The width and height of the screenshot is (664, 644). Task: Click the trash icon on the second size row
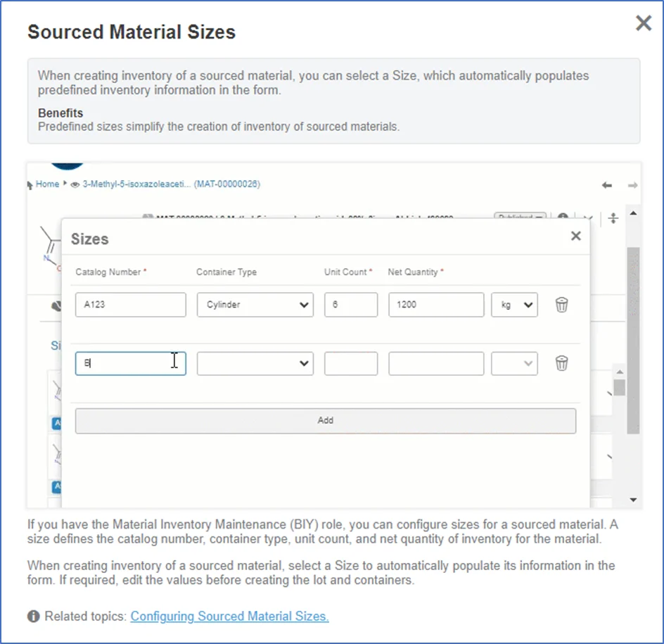[561, 363]
